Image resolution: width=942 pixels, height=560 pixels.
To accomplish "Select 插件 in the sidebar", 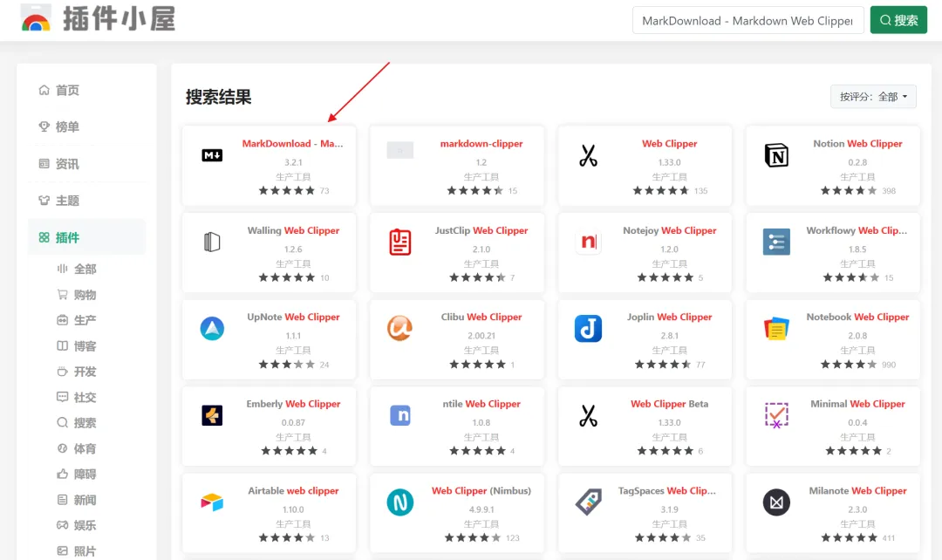I will click(87, 237).
